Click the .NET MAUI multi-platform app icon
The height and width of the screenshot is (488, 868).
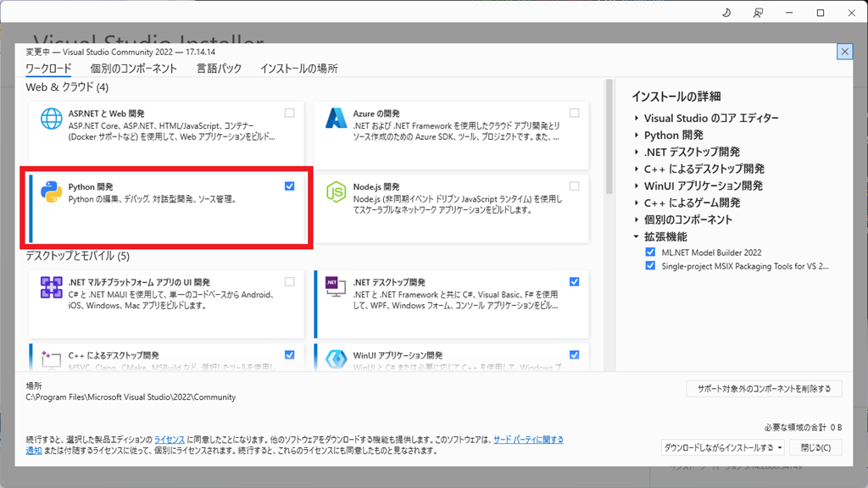tap(51, 287)
